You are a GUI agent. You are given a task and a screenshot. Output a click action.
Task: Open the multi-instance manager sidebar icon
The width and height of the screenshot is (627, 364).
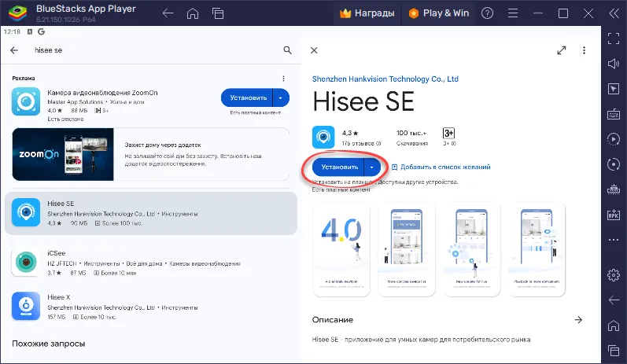614,189
